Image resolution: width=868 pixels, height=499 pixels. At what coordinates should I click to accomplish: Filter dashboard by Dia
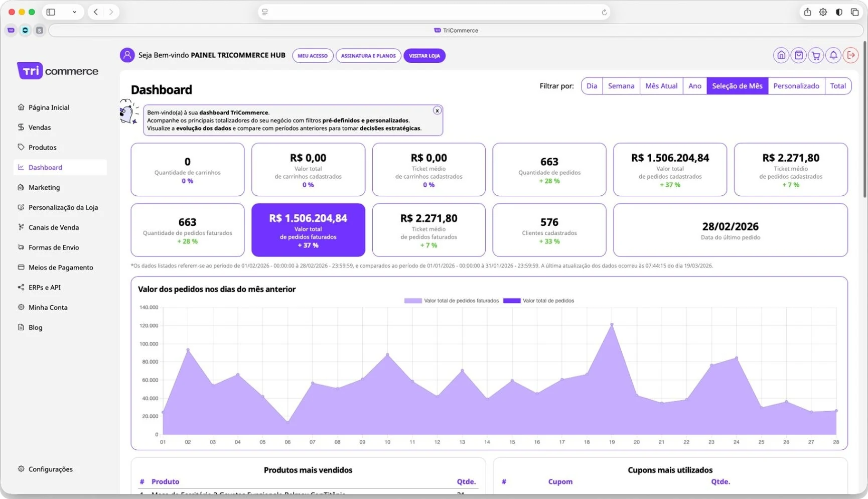click(x=592, y=86)
